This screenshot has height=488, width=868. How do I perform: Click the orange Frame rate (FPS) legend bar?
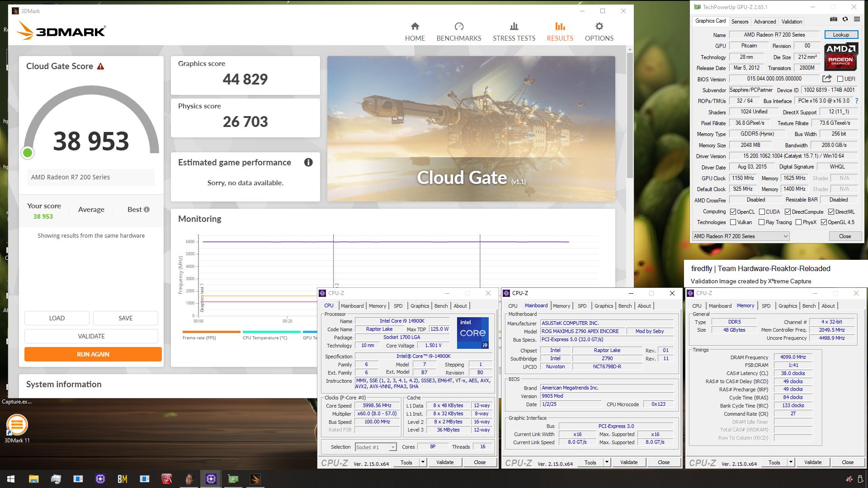(211, 332)
